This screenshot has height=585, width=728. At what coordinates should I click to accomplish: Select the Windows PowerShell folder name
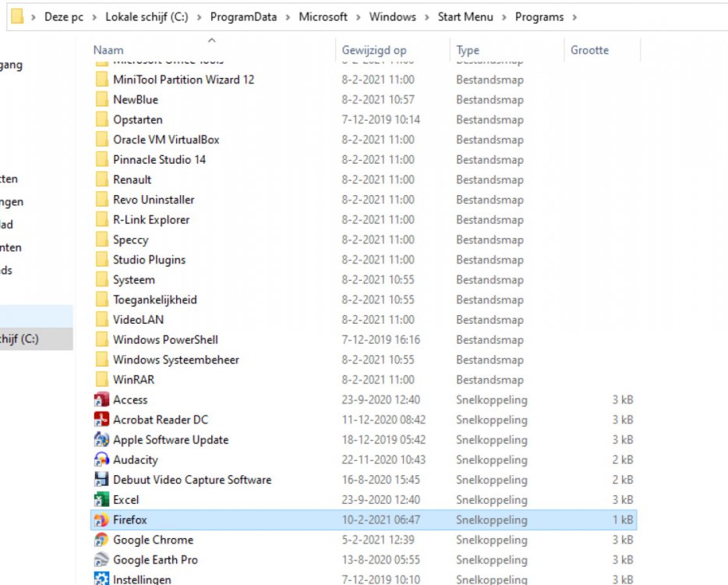(165, 339)
